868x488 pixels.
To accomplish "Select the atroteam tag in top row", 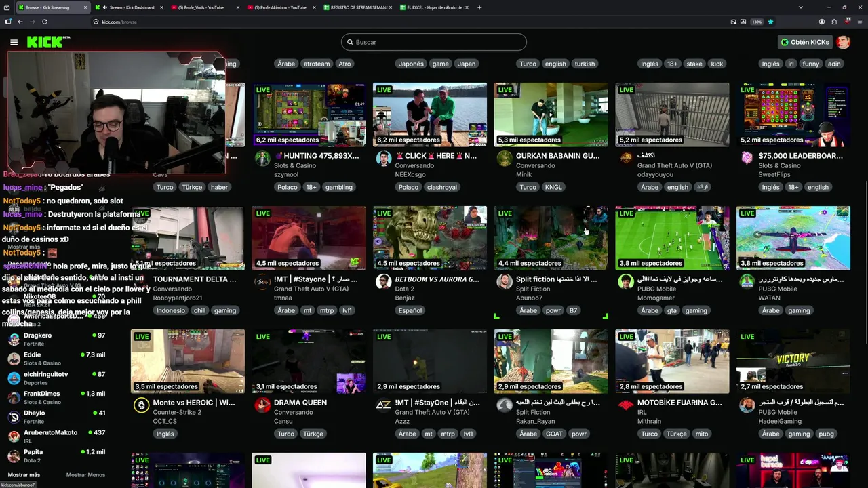I will pos(317,64).
